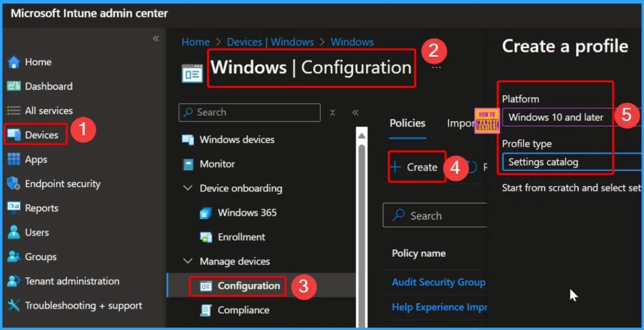Click the ellipsis more options beside page title
Viewport: 644px width, 330px height.
pyautogui.click(x=436, y=67)
